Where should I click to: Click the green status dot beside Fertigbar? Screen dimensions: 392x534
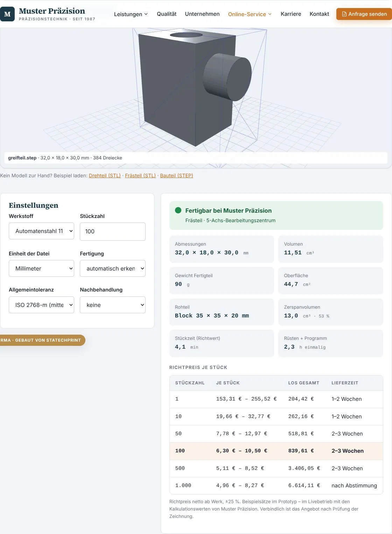pos(178,210)
